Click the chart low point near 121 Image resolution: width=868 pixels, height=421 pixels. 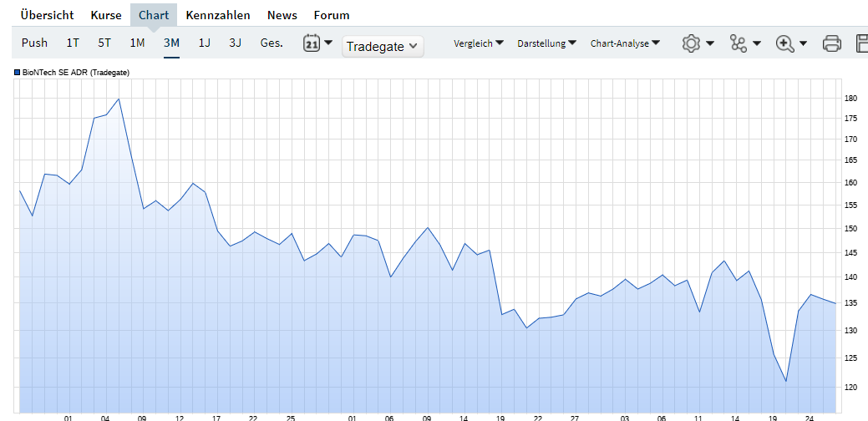(785, 381)
